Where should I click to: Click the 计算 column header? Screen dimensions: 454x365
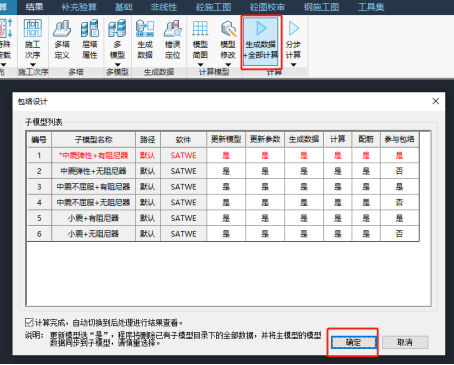pyautogui.click(x=338, y=139)
